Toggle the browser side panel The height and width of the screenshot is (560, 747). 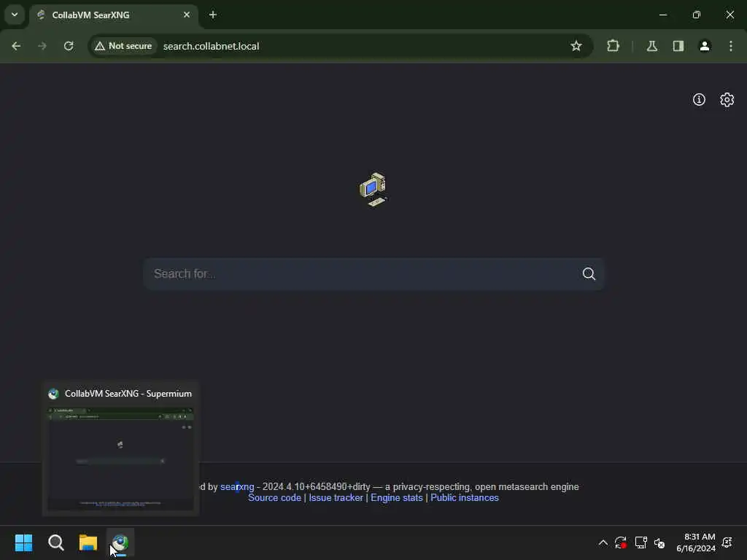tap(678, 46)
